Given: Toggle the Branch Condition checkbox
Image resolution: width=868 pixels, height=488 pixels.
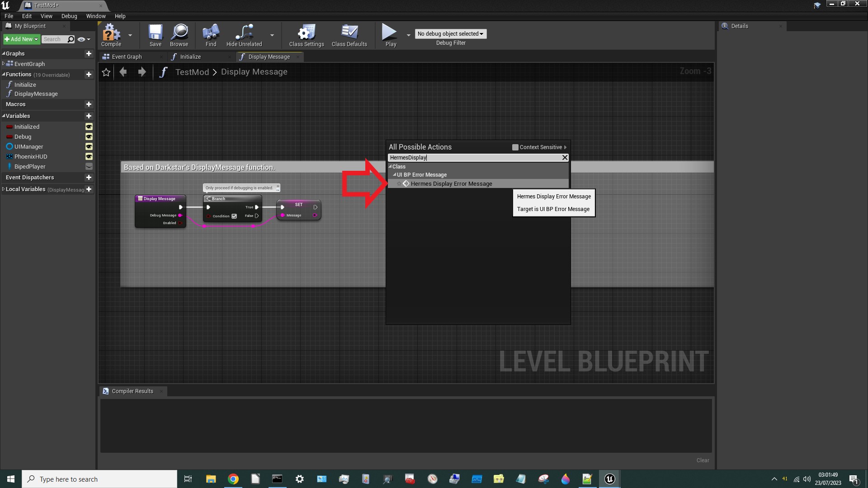Looking at the screenshot, I should click(x=234, y=216).
